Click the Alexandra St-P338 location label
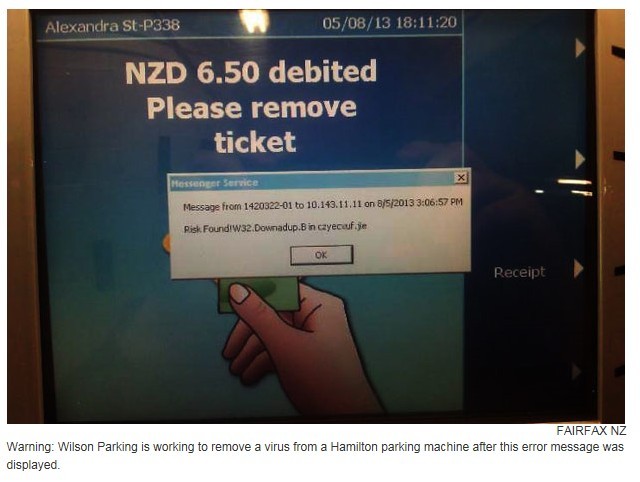The width and height of the screenshot is (640, 482). pyautogui.click(x=112, y=27)
